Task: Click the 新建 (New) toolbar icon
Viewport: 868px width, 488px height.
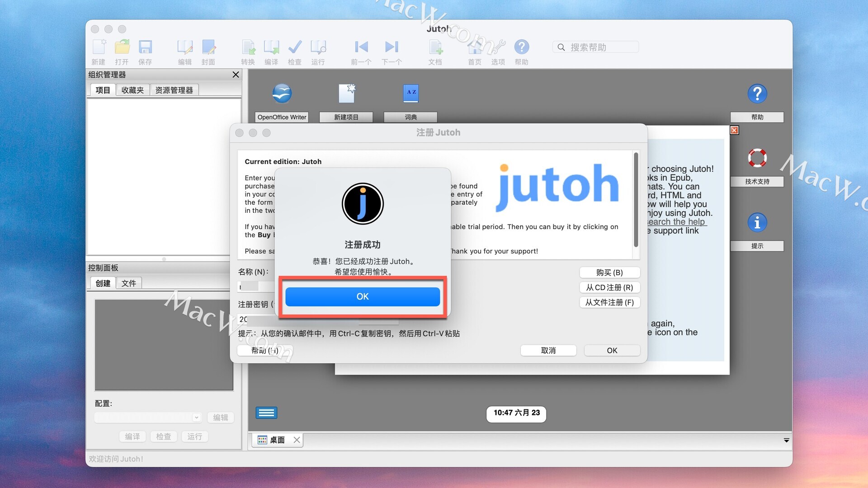Action: pos(99,47)
